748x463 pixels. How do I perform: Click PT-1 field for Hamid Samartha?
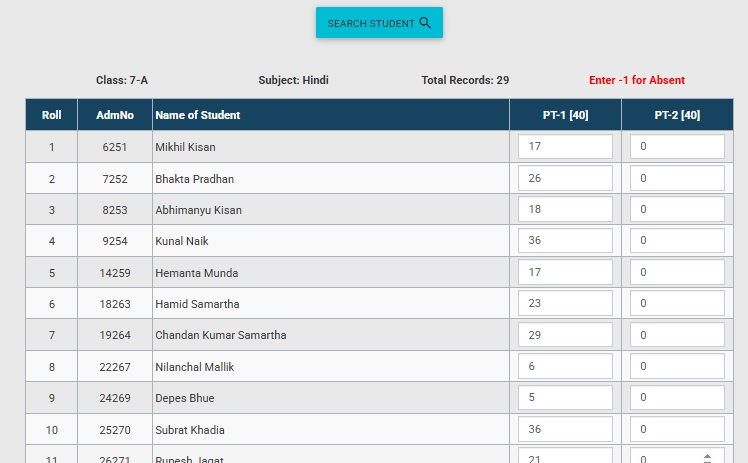point(565,304)
